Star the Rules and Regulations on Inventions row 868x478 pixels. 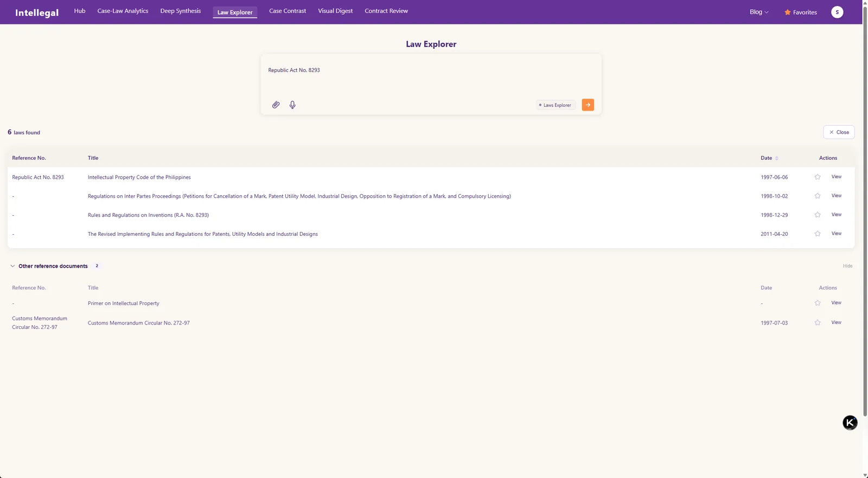coord(818,215)
